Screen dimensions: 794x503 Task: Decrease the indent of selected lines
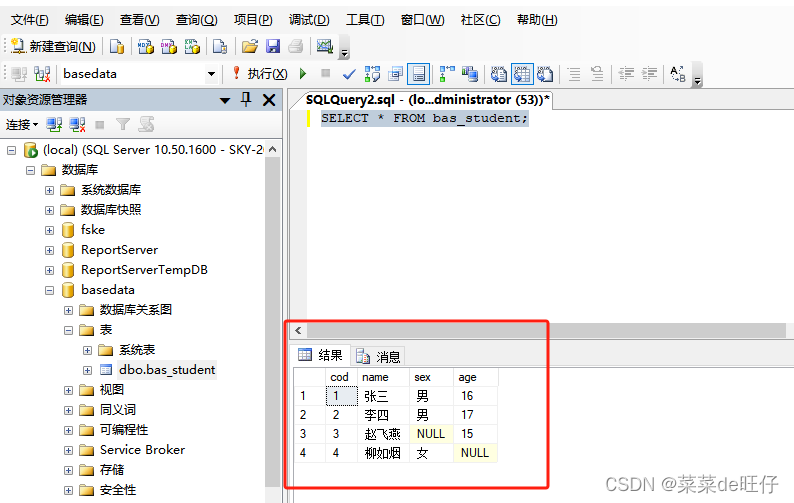pos(626,74)
